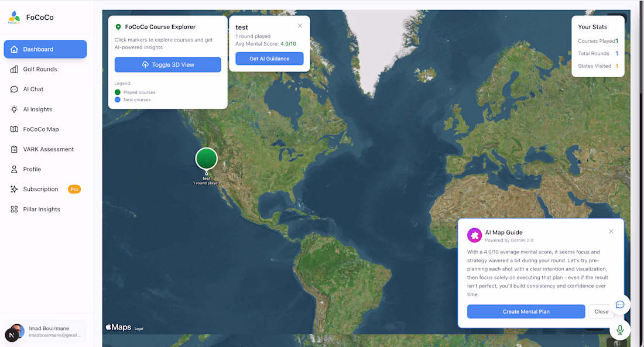
Task: Click the Golf Rounds bar chart icon
Action: click(x=14, y=69)
